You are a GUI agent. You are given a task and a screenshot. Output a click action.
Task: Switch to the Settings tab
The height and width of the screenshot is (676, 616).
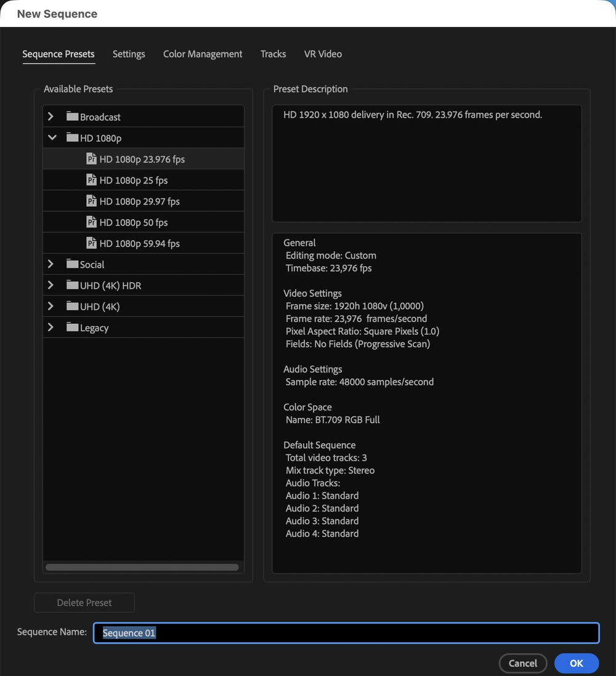[x=129, y=54]
